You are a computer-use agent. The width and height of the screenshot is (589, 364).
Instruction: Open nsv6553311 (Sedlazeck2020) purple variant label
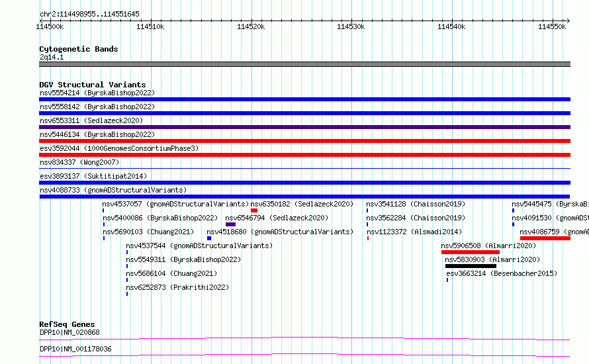pos(91,120)
